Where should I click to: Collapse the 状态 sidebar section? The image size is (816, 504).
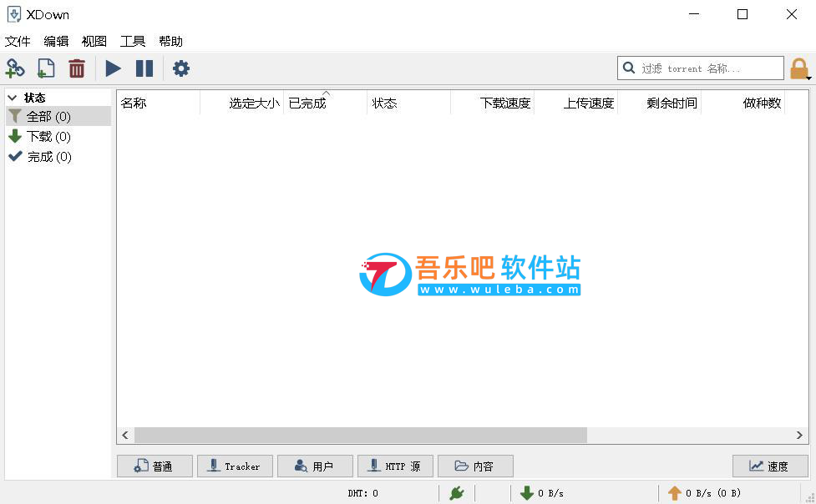[x=13, y=98]
